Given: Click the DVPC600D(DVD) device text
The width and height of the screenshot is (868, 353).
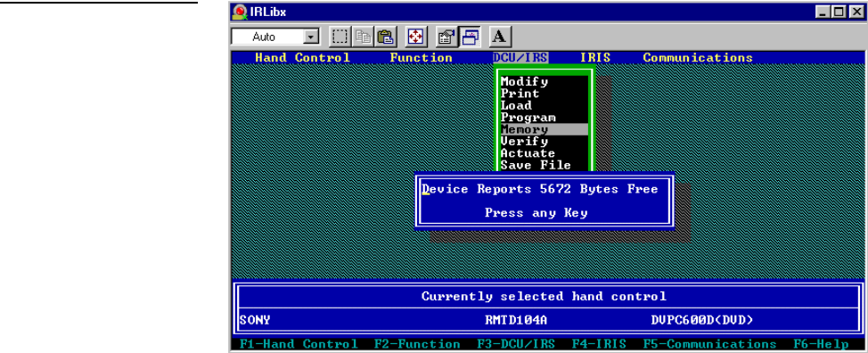Looking at the screenshot, I should (x=702, y=320).
